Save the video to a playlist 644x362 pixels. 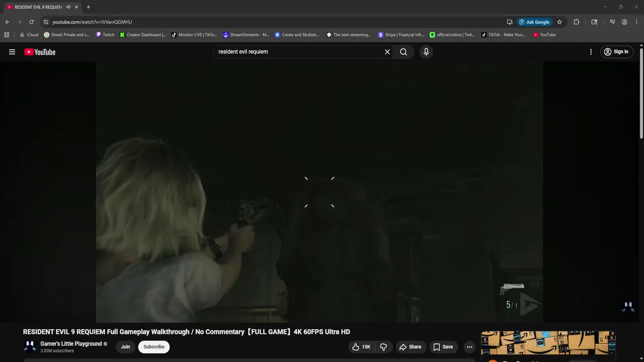point(443,347)
